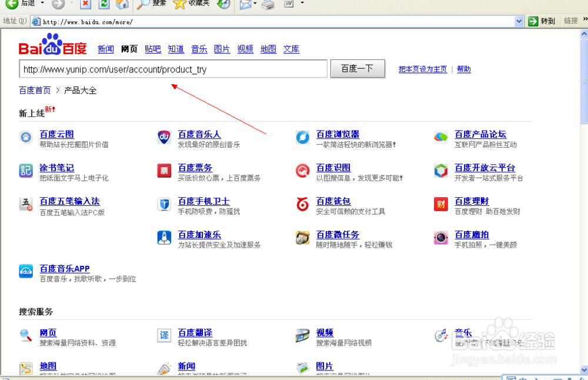The height and width of the screenshot is (380, 588).
Task: Click the 百度音乐APP icon
Action: tap(26, 271)
